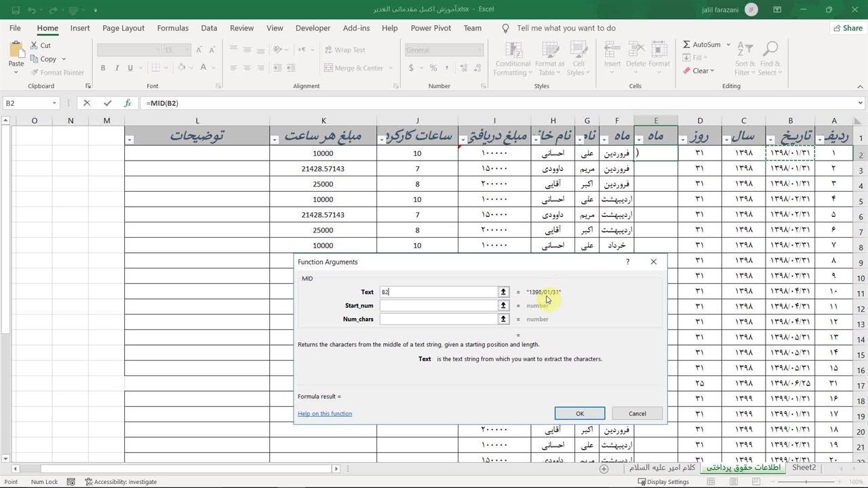Screen dimensions: 868x488
Task: Open the filter dropdown for مبلغ هر ساعت column
Action: 275,140
